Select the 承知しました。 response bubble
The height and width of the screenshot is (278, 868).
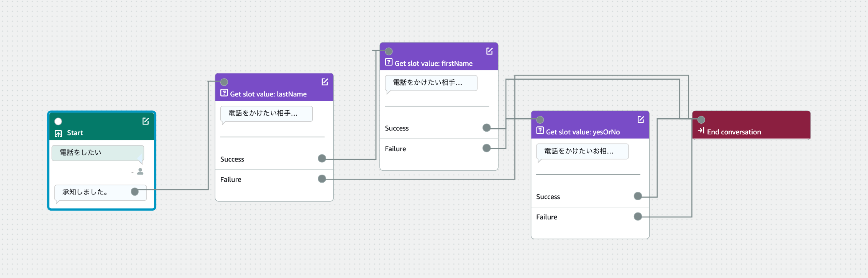100,193
